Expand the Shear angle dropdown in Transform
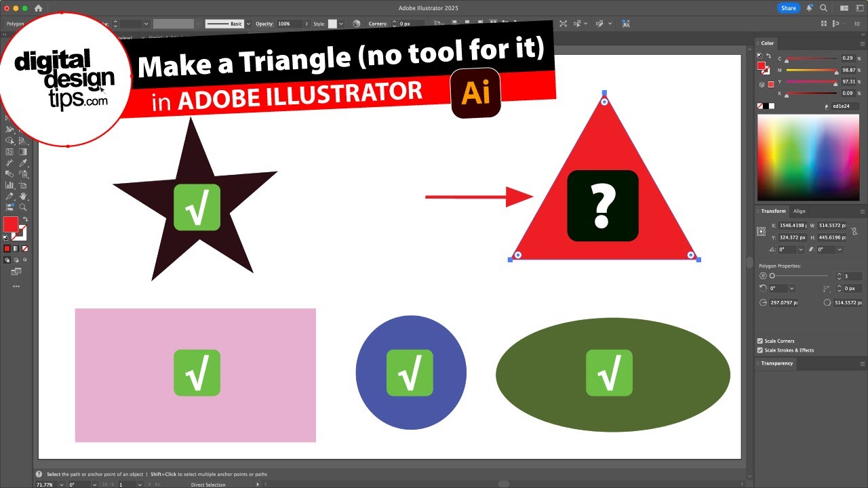868x488 pixels. click(840, 249)
